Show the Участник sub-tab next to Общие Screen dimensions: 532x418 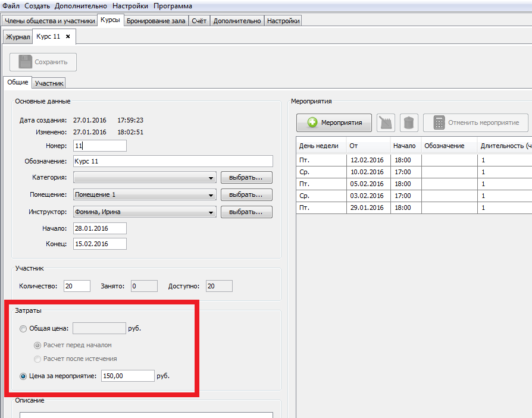coord(49,83)
